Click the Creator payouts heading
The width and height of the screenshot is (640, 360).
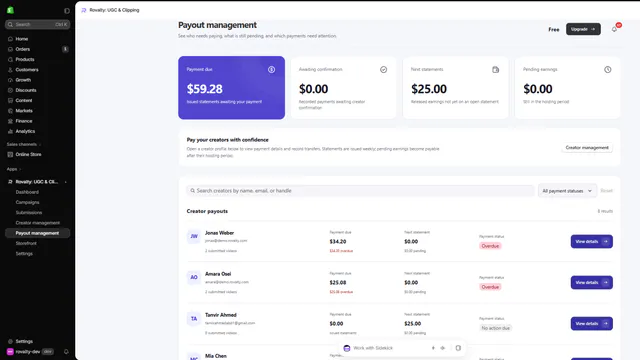[x=207, y=211]
